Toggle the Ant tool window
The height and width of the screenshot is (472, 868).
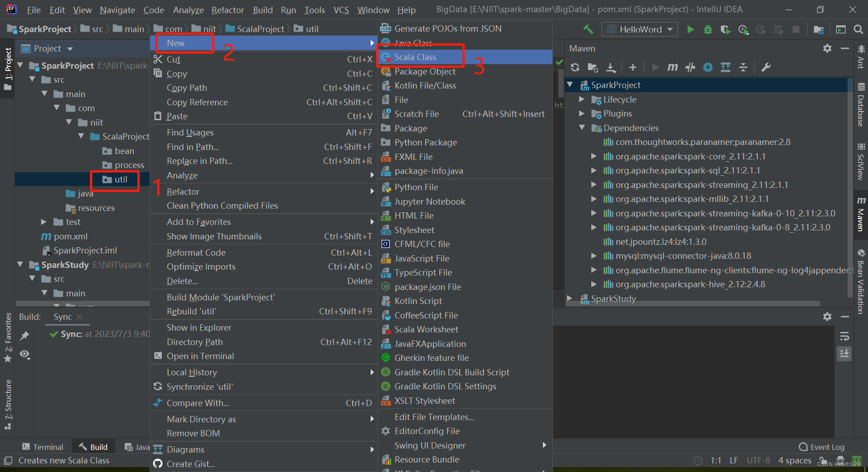(x=861, y=56)
